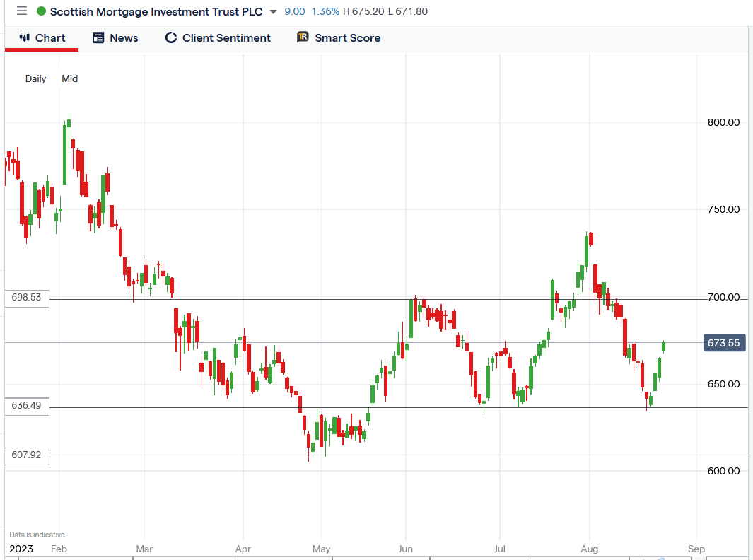753x560 pixels.
Task: Click the 750.00 price axis label
Action: click(x=723, y=209)
